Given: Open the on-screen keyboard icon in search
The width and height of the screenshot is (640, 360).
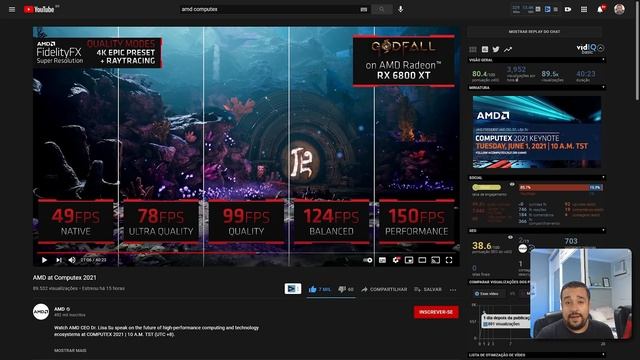Looking at the screenshot, I should tap(364, 9).
